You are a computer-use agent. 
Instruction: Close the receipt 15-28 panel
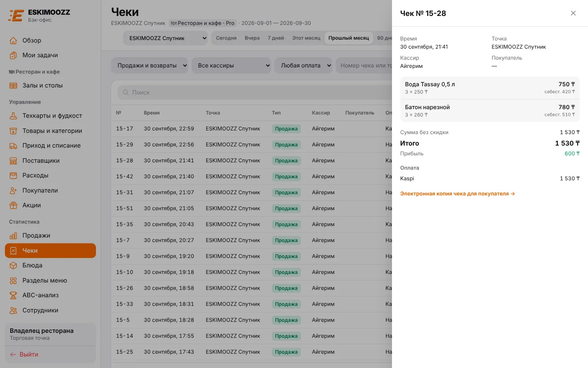click(x=573, y=13)
